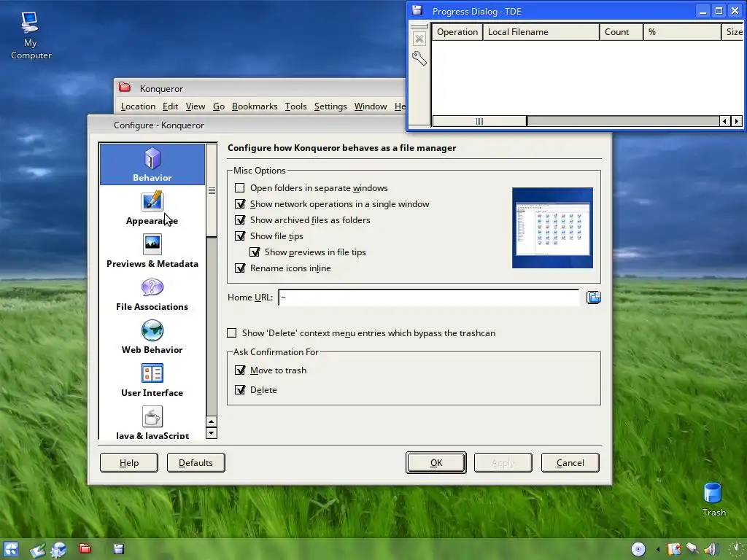Click the Progress Dialog cancel X toolbar icon
This screenshot has width=747, height=560.
419,39
